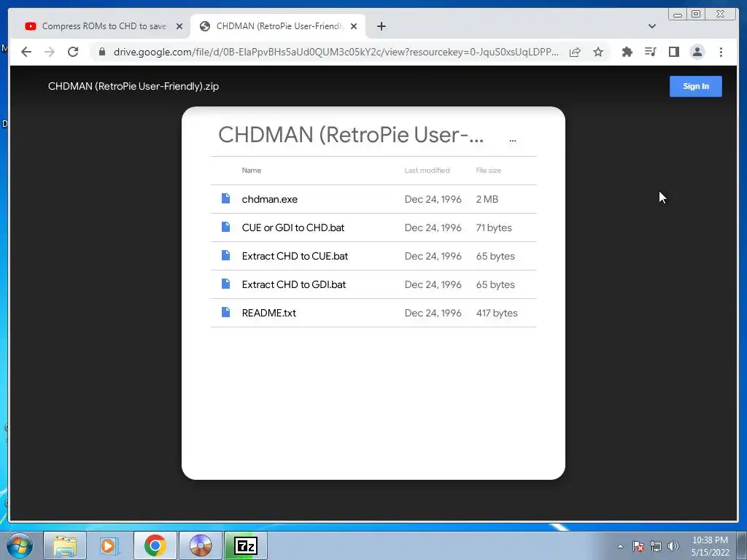Click the File size column header
747x560 pixels.
click(x=488, y=171)
